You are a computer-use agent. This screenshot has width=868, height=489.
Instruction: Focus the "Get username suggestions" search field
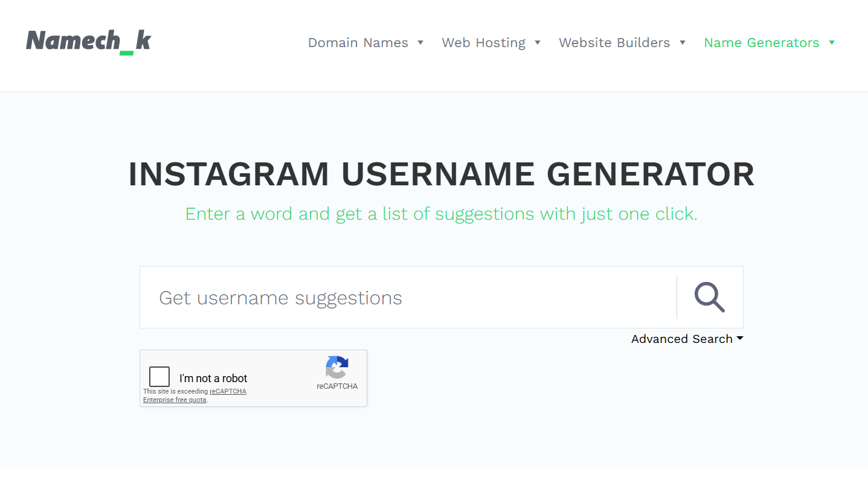[x=408, y=298]
